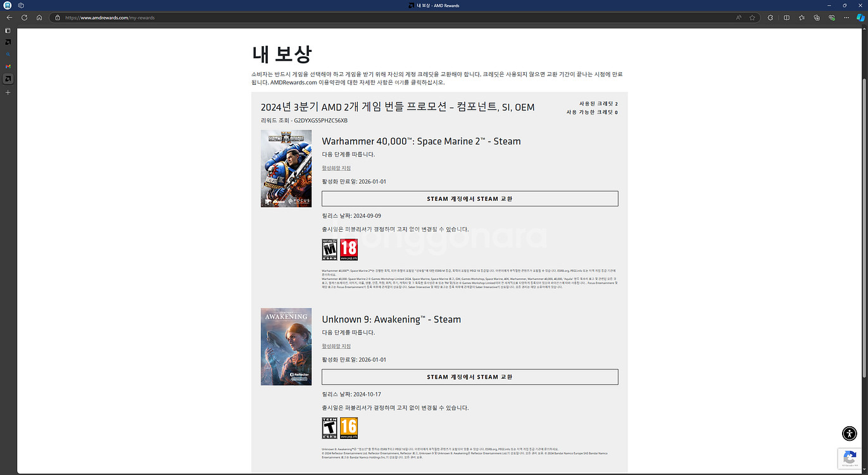Screen dimensions: 868x475
Task: View site information lock icon
Action: click(x=58, y=18)
